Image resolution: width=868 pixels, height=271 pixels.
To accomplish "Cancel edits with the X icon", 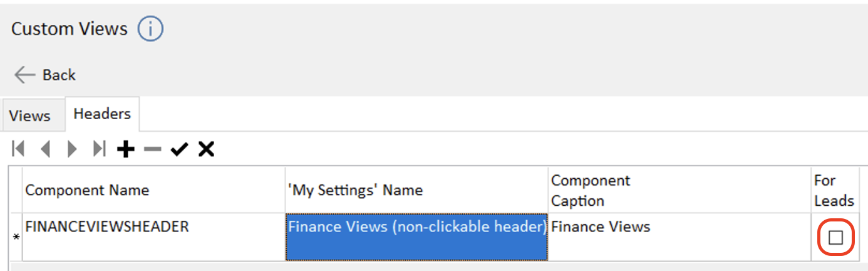I will pos(206,149).
